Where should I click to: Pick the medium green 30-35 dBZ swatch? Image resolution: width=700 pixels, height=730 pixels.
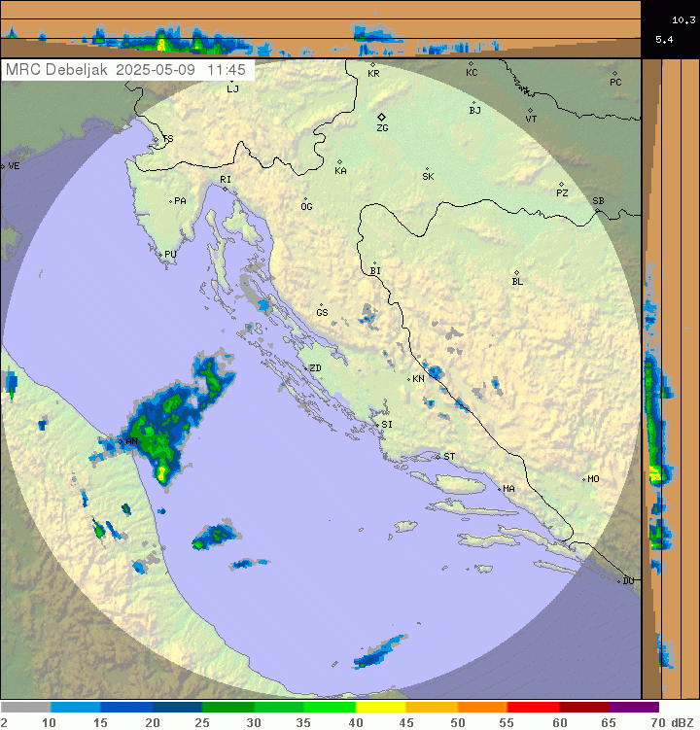pos(279,708)
